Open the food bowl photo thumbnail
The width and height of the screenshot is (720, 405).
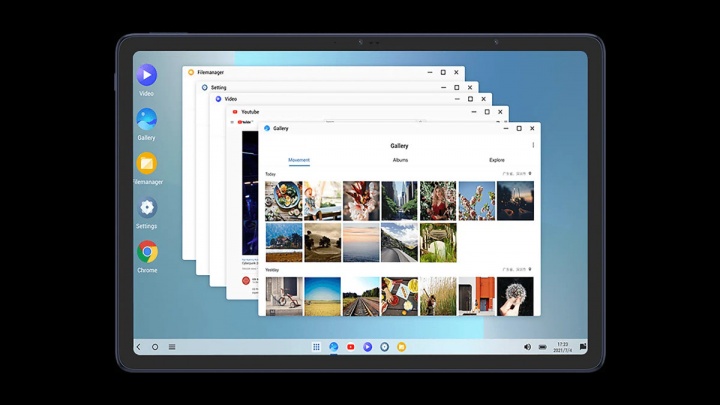(x=283, y=200)
